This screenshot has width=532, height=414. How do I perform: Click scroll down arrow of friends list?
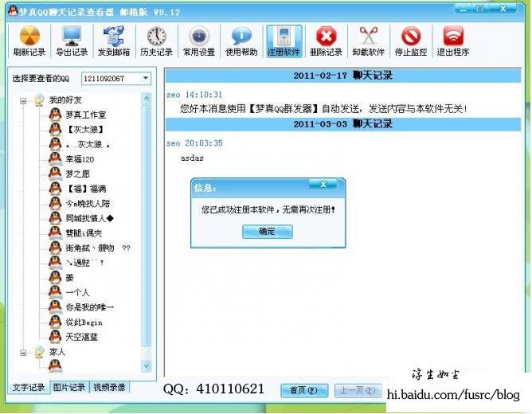coord(147,366)
